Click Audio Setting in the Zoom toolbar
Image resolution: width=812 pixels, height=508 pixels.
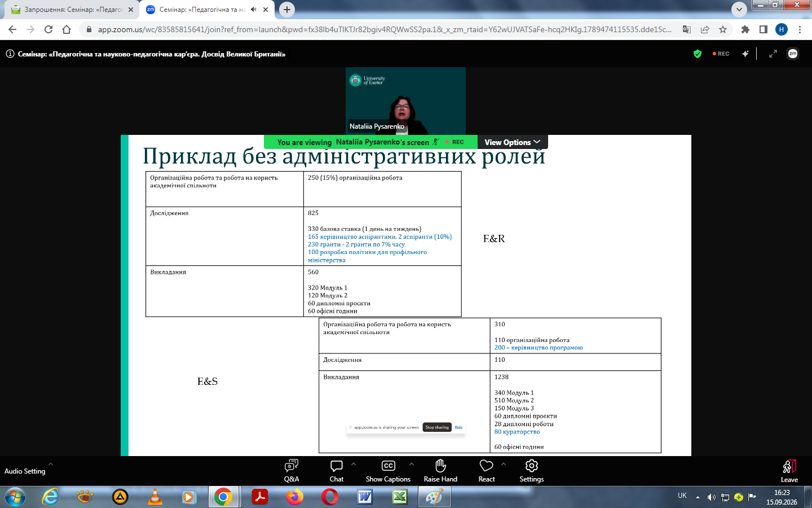[25, 471]
